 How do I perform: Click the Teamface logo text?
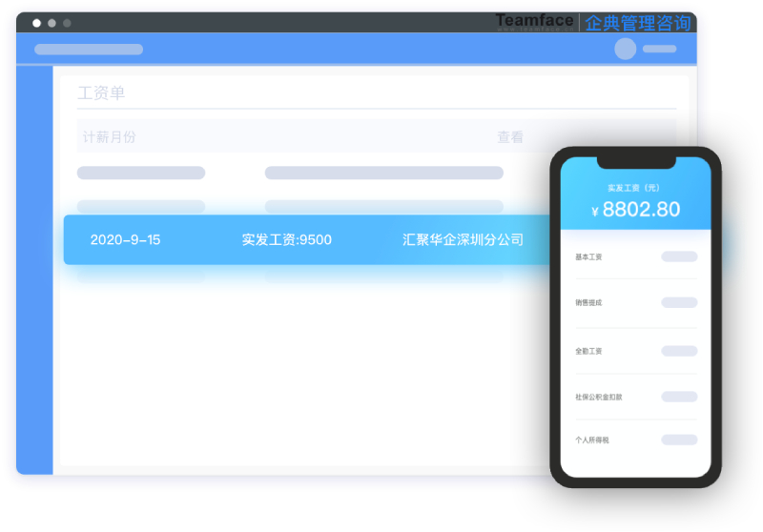[x=534, y=21]
